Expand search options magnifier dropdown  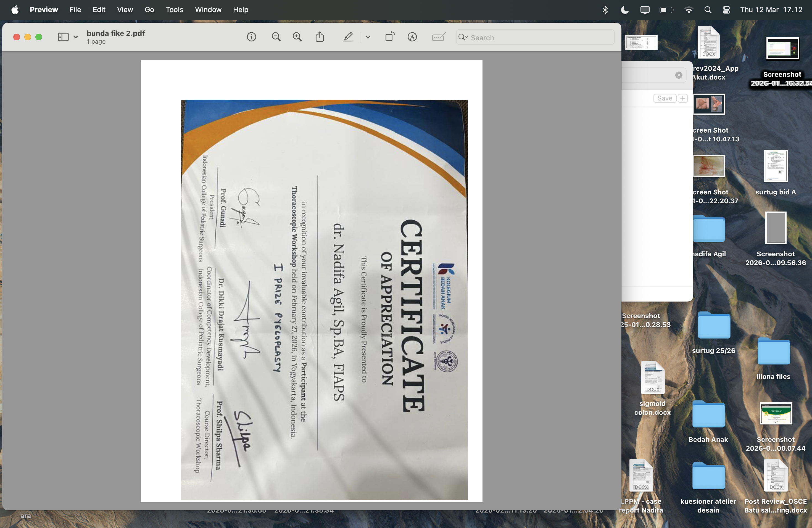click(x=463, y=37)
